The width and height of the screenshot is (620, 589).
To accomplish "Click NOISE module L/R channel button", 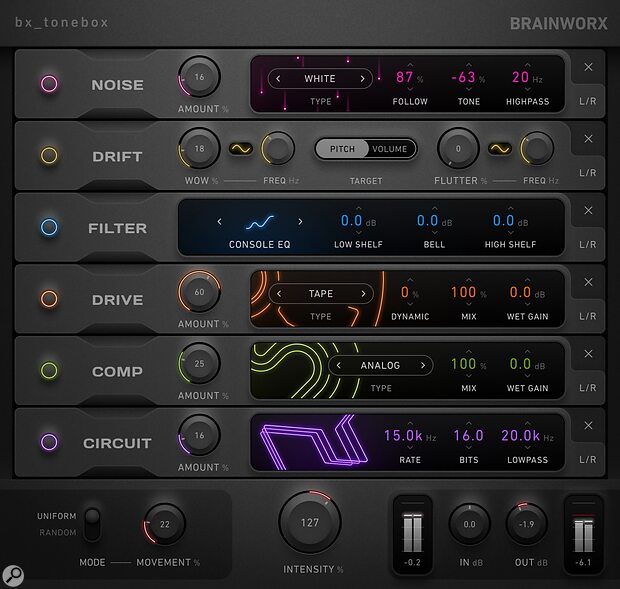I will (588, 101).
